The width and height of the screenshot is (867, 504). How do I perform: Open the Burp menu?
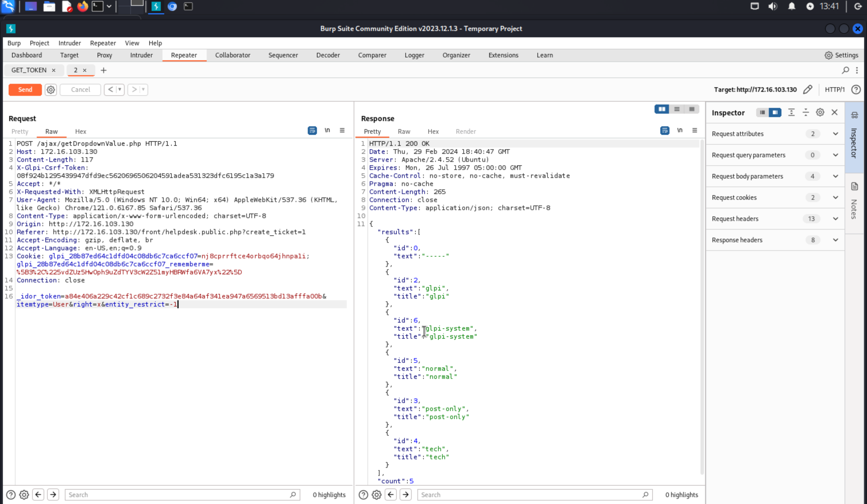point(14,43)
